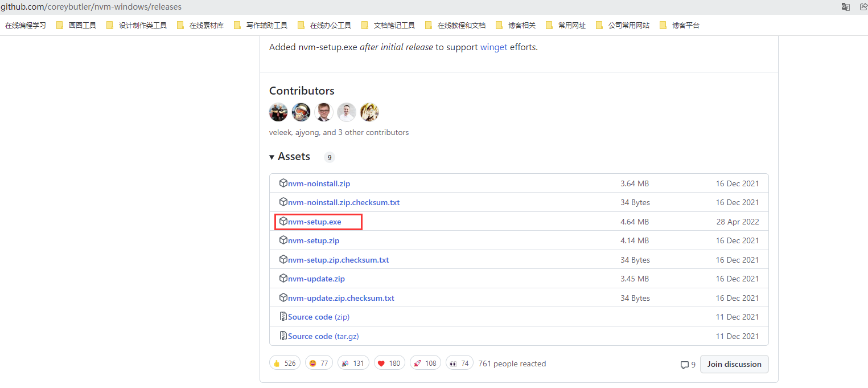Click the second contributor avatar with goggles

[x=301, y=112]
